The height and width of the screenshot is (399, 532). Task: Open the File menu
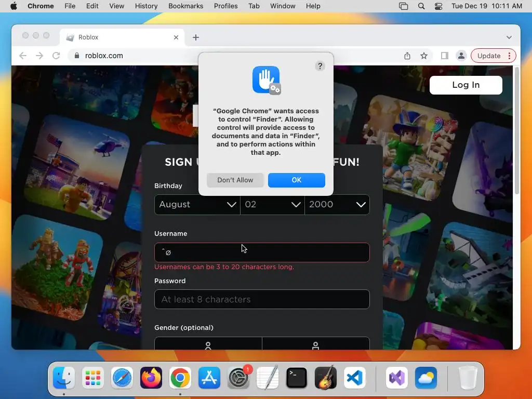(x=70, y=6)
